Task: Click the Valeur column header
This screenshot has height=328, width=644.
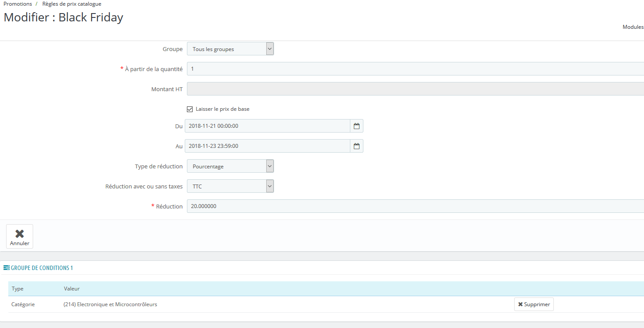Action: point(72,289)
